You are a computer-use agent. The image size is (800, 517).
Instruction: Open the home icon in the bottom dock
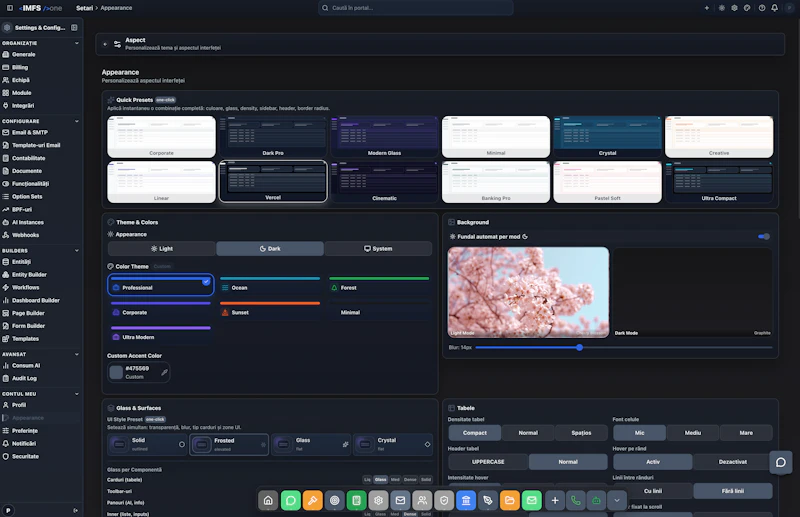click(x=268, y=501)
